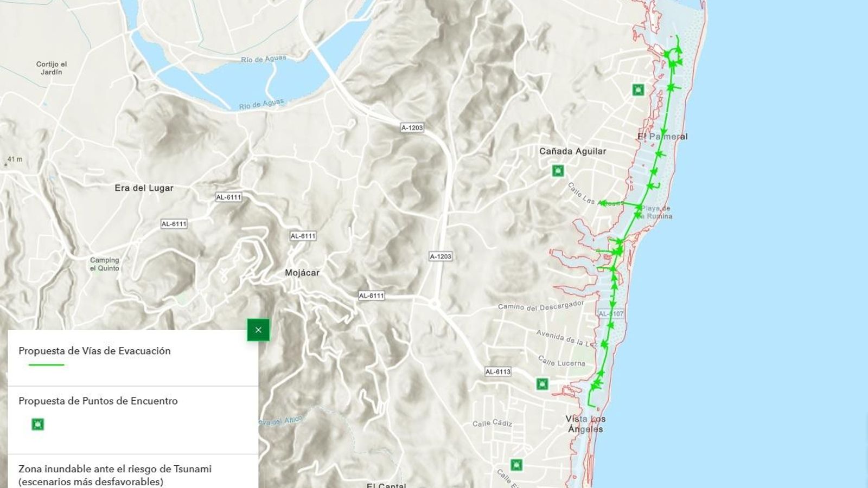Click the AL-6113 road shield

[497, 372]
